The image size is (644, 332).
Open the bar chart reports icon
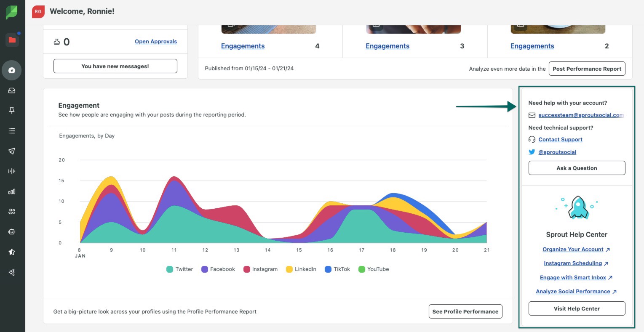pyautogui.click(x=12, y=191)
